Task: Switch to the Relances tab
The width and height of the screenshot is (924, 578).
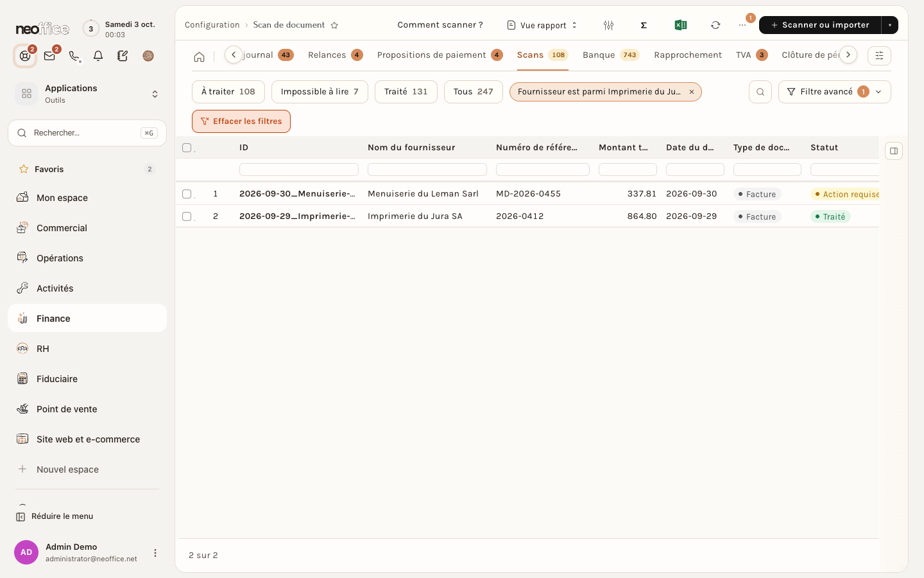Action: click(335, 55)
